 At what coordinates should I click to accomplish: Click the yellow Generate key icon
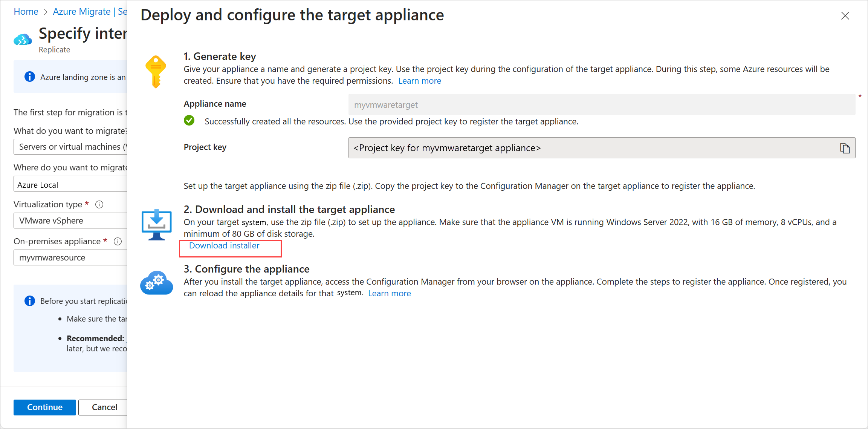coord(156,72)
